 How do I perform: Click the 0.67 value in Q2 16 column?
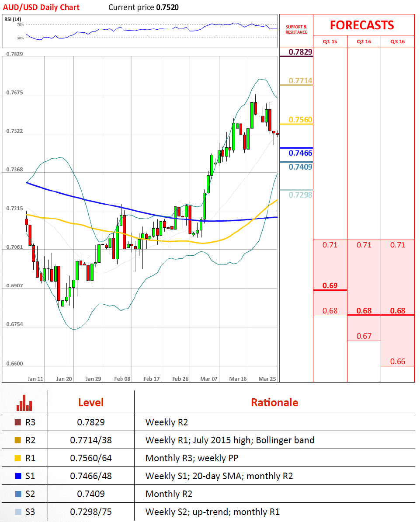[x=364, y=336]
